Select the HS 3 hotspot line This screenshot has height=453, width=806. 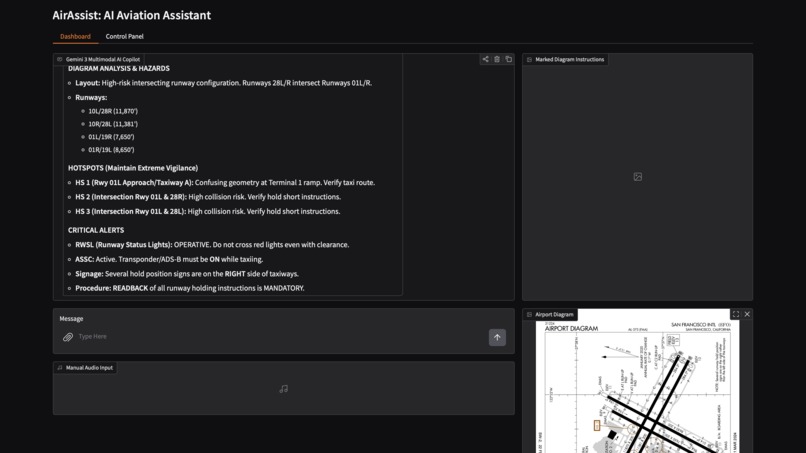click(x=208, y=211)
